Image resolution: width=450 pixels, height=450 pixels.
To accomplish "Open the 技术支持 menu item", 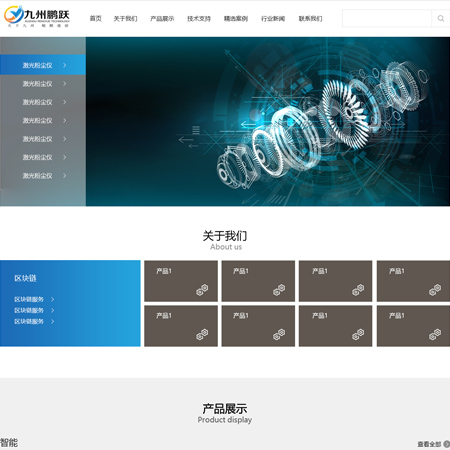I will 199,18.
